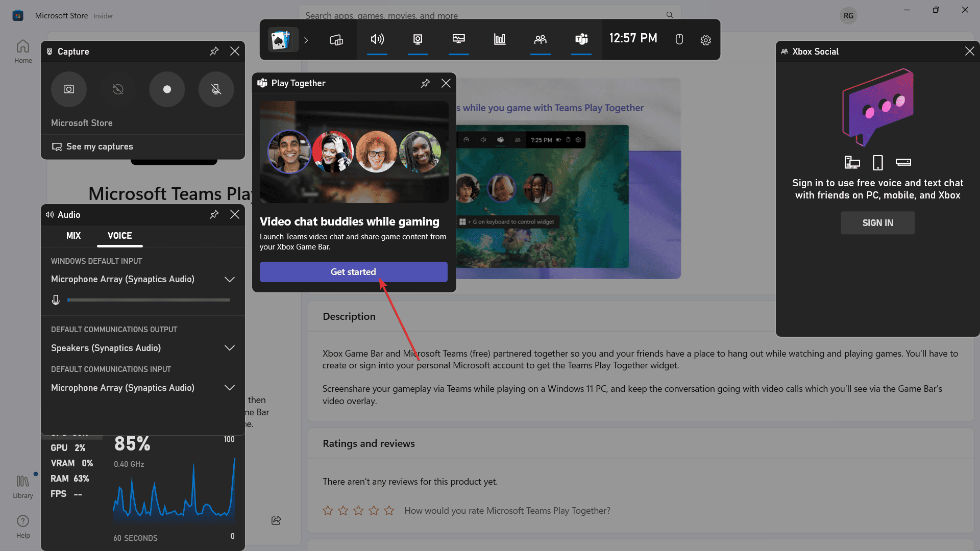Click the Background recording icon
This screenshot has width=980, height=551.
click(x=118, y=89)
